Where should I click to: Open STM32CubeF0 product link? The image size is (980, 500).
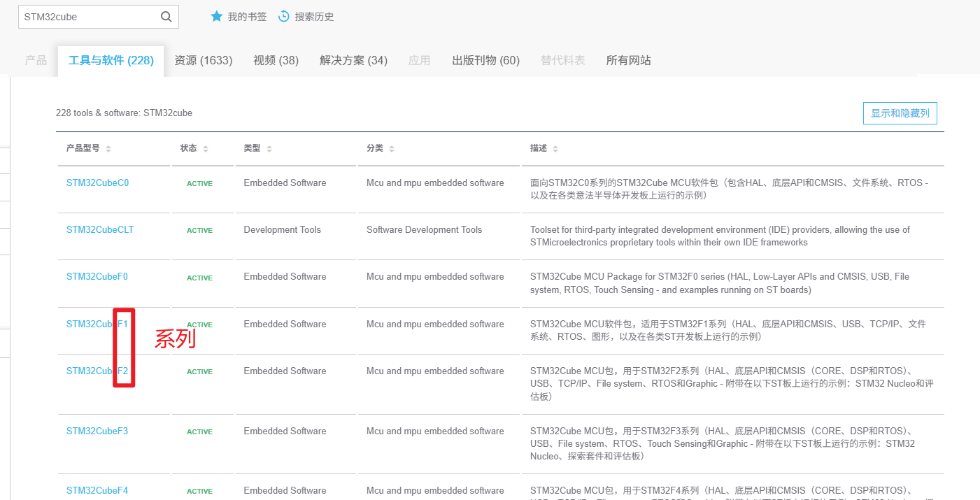97,277
